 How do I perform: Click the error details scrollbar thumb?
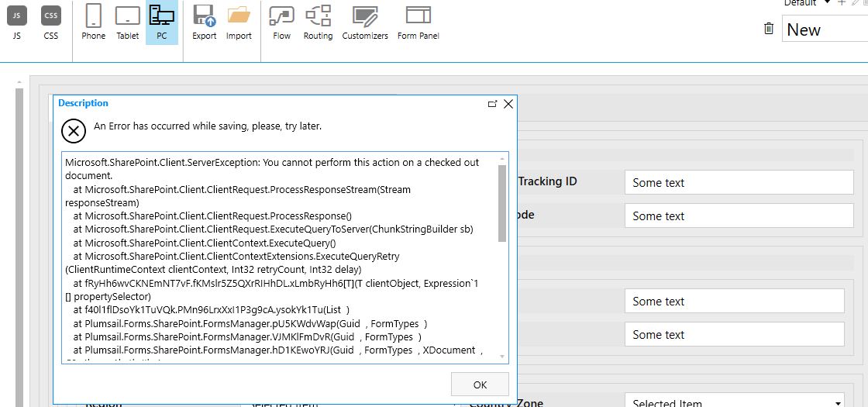[502, 203]
